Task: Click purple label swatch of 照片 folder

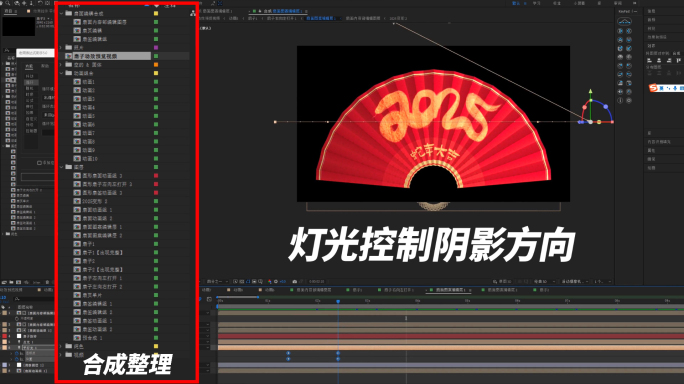Action: pyautogui.click(x=156, y=47)
